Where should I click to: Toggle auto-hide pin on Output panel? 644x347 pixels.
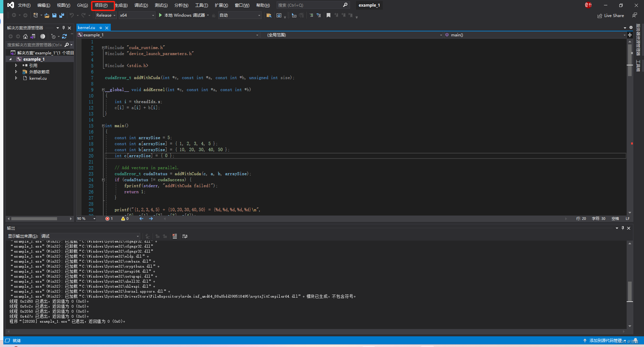click(623, 228)
